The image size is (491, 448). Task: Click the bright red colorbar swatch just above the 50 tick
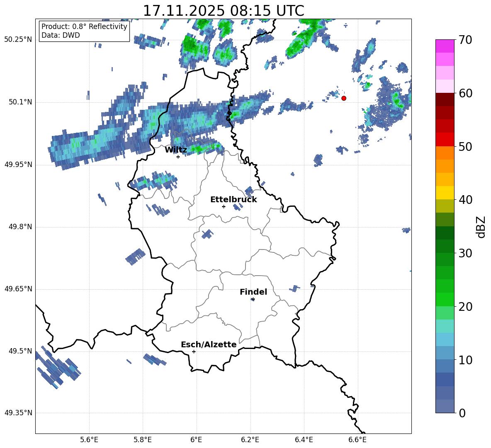[x=445, y=140]
